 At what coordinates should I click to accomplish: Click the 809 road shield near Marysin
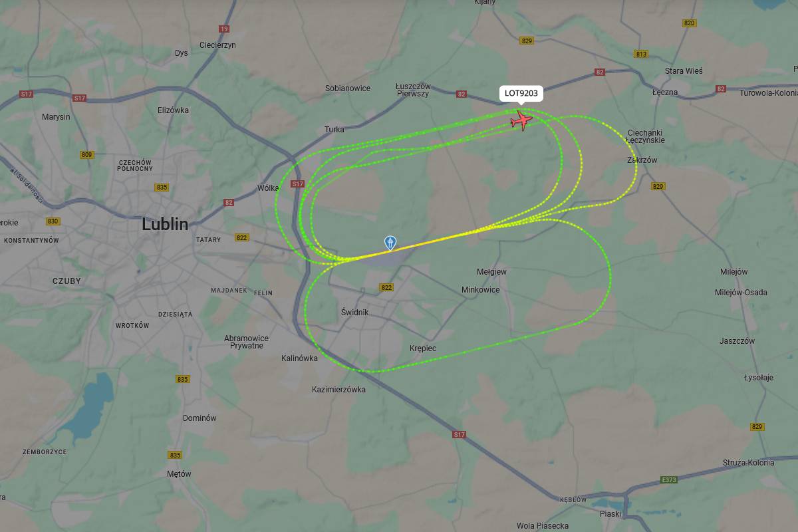(87, 155)
